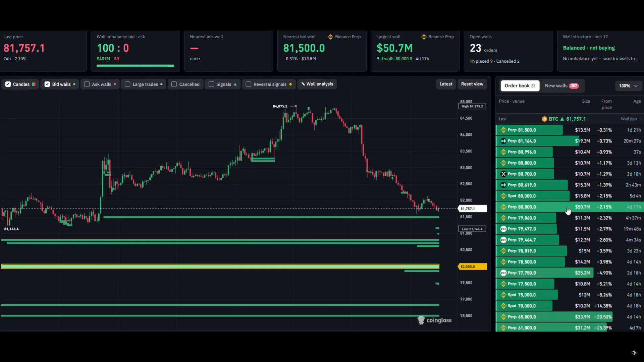
Task: Click the Binance icon on Largest wall card
Action: 424,37
